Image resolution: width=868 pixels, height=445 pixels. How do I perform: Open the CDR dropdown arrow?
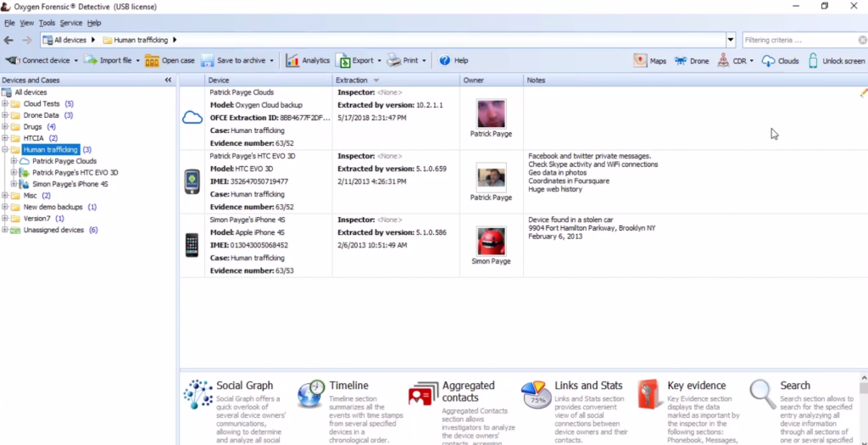[x=751, y=61]
